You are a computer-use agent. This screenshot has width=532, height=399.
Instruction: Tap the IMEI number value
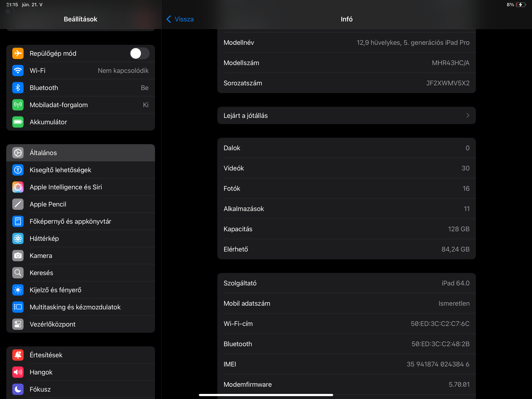click(438, 364)
